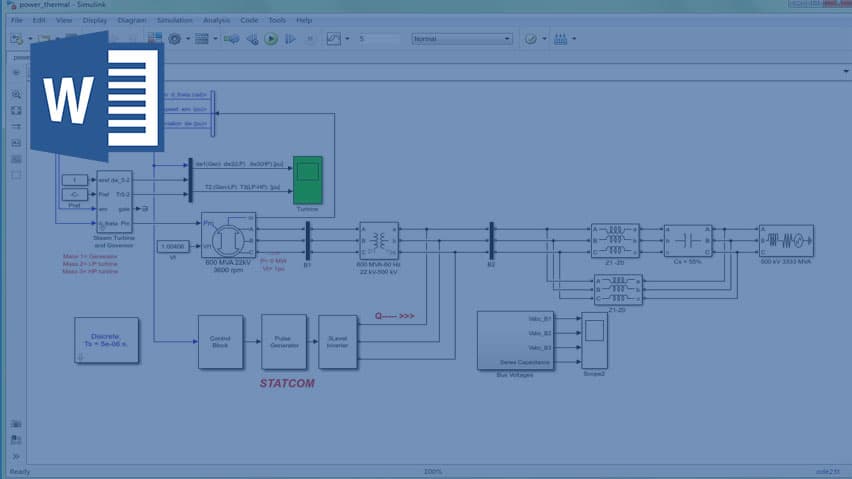
Task: Run the simulation with green play button
Action: [271, 39]
